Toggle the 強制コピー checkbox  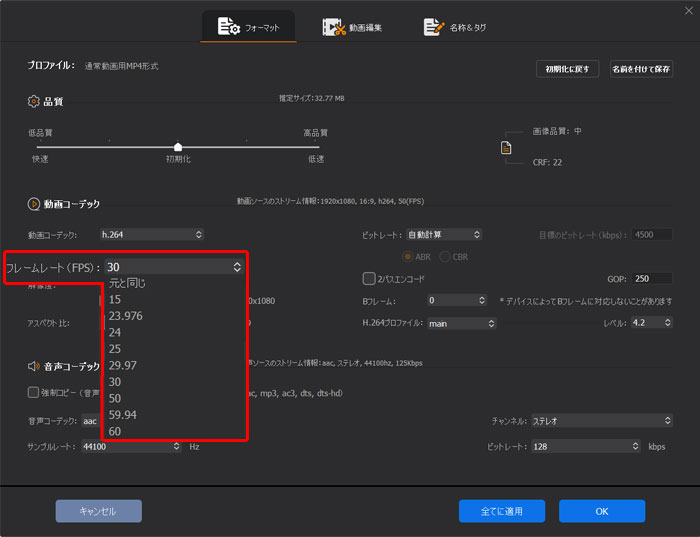tap(33, 393)
